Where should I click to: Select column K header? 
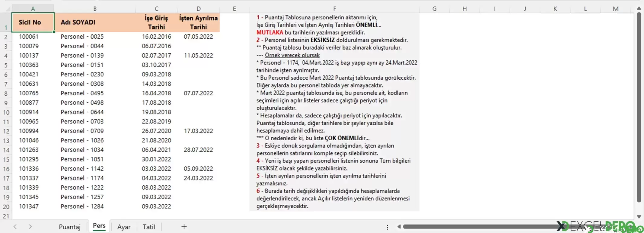pyautogui.click(x=555, y=9)
